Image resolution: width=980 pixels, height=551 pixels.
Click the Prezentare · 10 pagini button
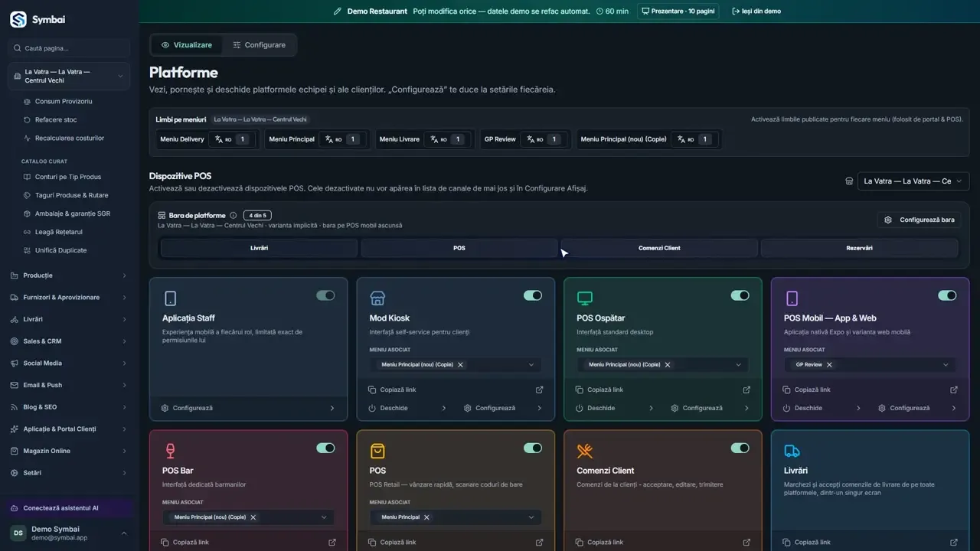pos(678,11)
